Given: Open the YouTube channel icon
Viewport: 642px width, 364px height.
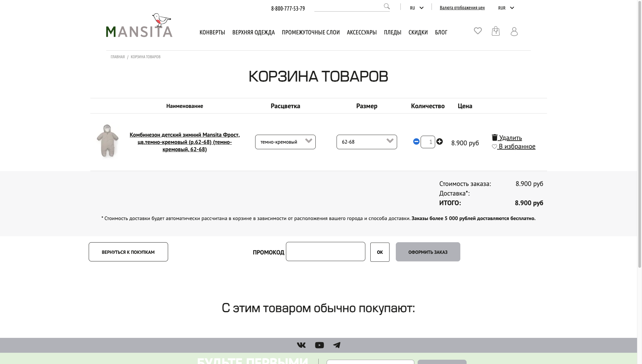Looking at the screenshot, I should pos(319,345).
